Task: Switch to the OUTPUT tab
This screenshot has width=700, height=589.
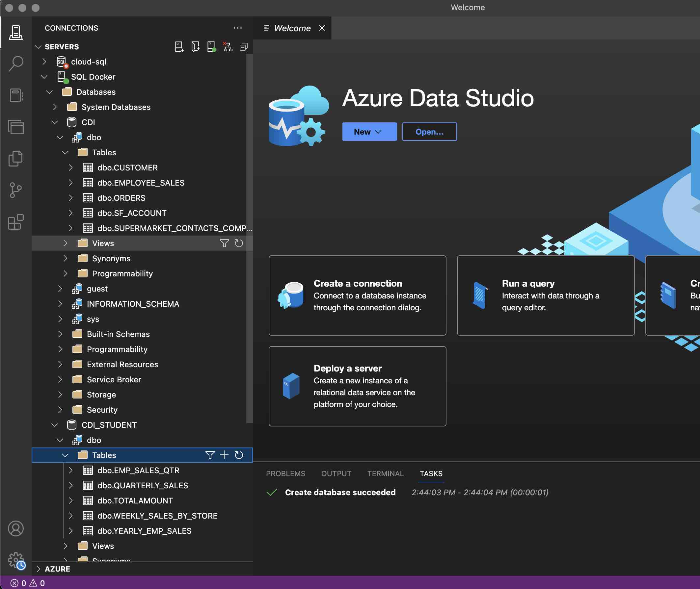Action: [336, 474]
